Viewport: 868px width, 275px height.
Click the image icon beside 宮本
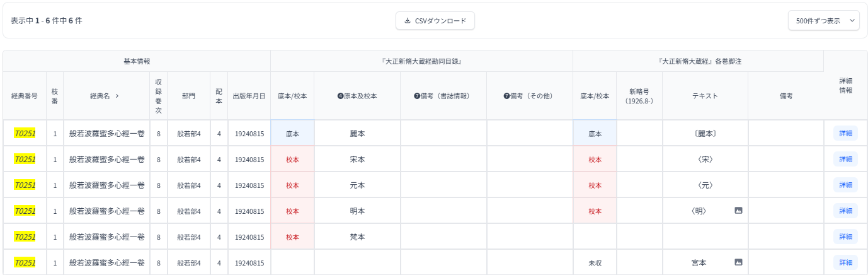[738, 262]
